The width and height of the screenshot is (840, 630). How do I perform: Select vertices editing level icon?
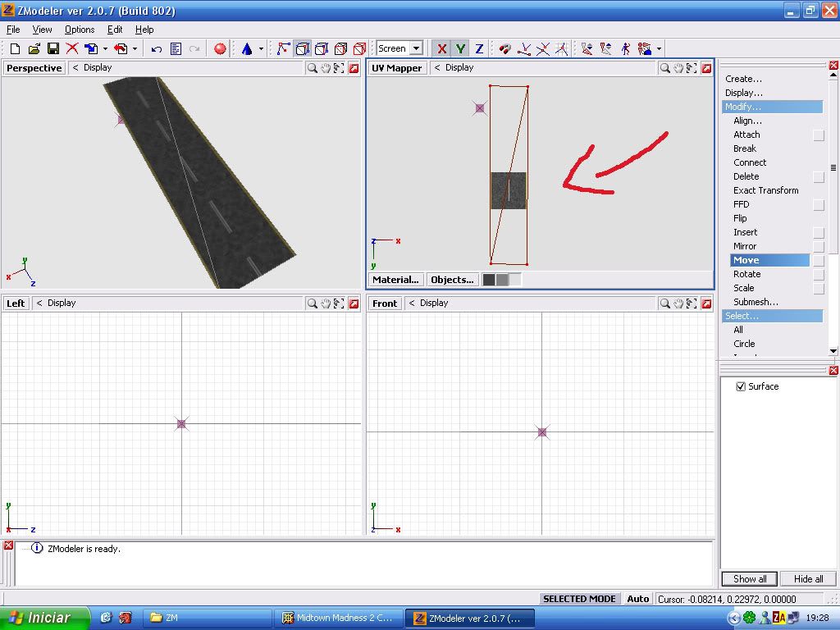tap(284, 49)
